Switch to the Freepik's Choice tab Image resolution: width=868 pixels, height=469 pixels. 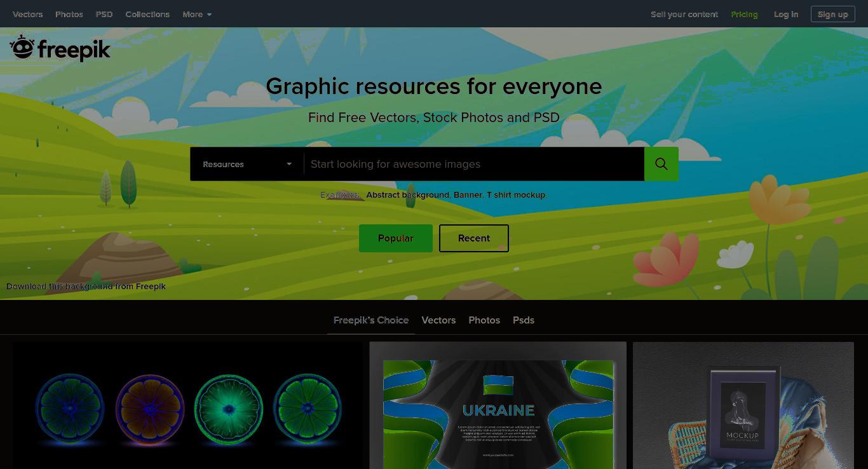371,320
